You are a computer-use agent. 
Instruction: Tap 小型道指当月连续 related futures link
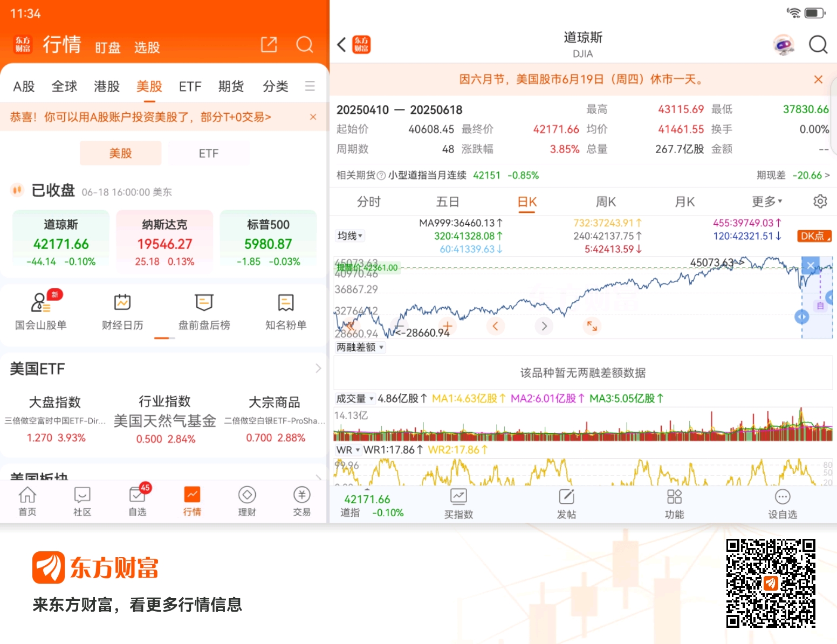(x=427, y=175)
